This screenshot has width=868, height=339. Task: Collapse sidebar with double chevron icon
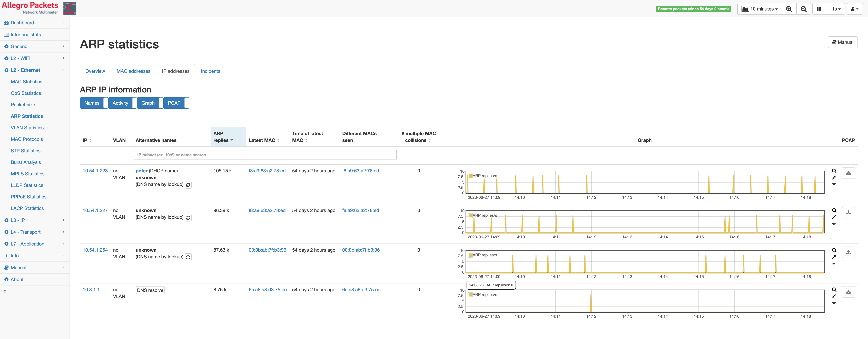click(x=5, y=292)
